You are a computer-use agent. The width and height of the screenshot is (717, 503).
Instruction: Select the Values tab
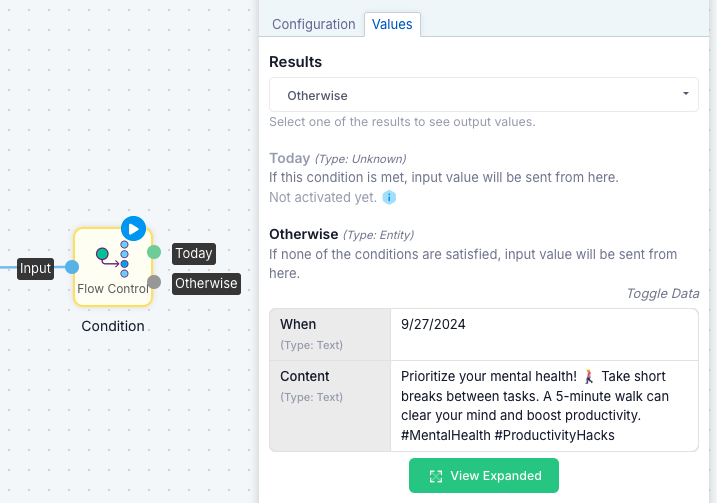392,24
